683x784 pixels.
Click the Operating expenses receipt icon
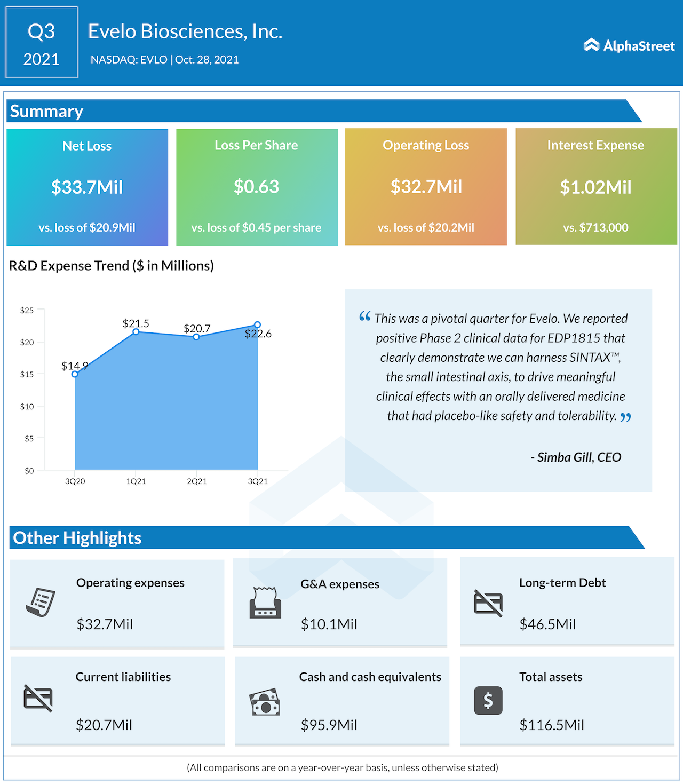pyautogui.click(x=41, y=603)
